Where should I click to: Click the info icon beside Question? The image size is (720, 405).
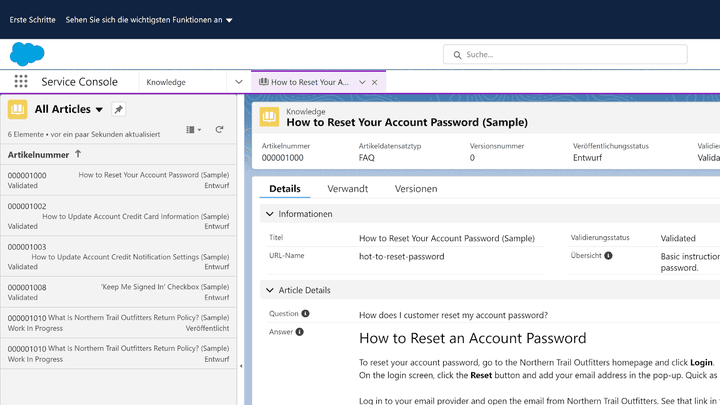click(305, 314)
